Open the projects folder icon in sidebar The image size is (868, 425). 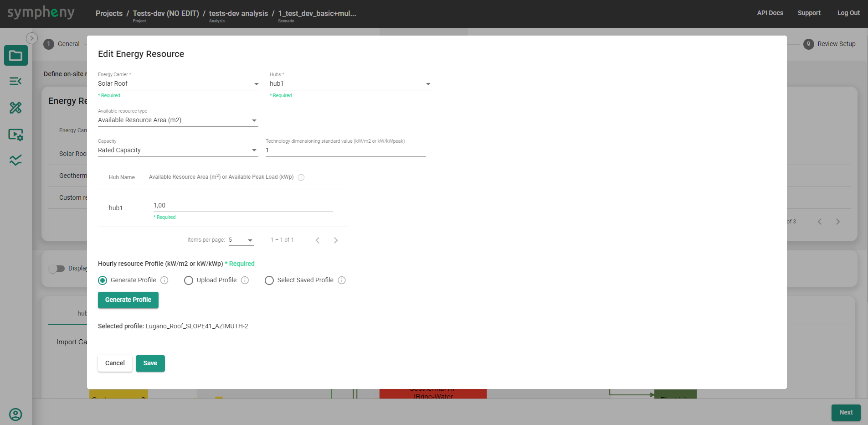(16, 56)
